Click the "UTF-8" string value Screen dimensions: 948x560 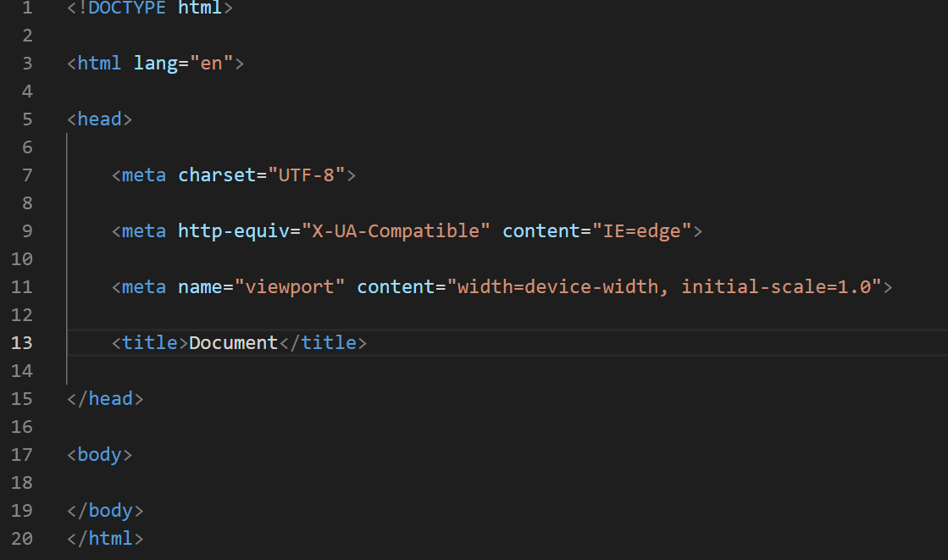point(307,175)
